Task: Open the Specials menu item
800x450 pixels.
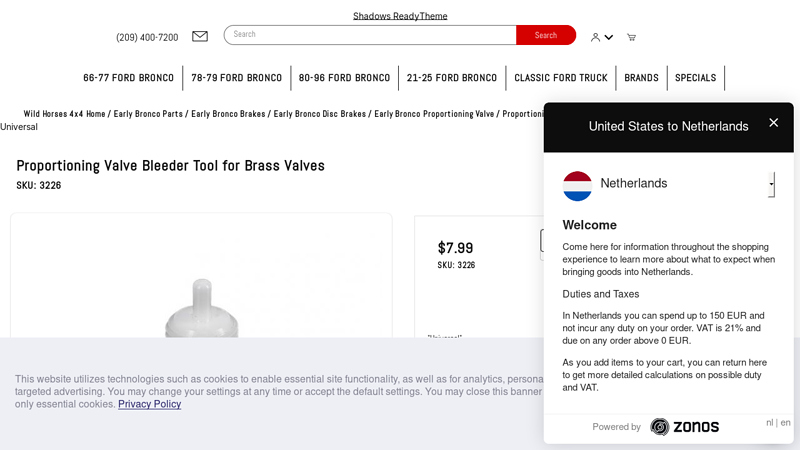Action: (x=695, y=78)
